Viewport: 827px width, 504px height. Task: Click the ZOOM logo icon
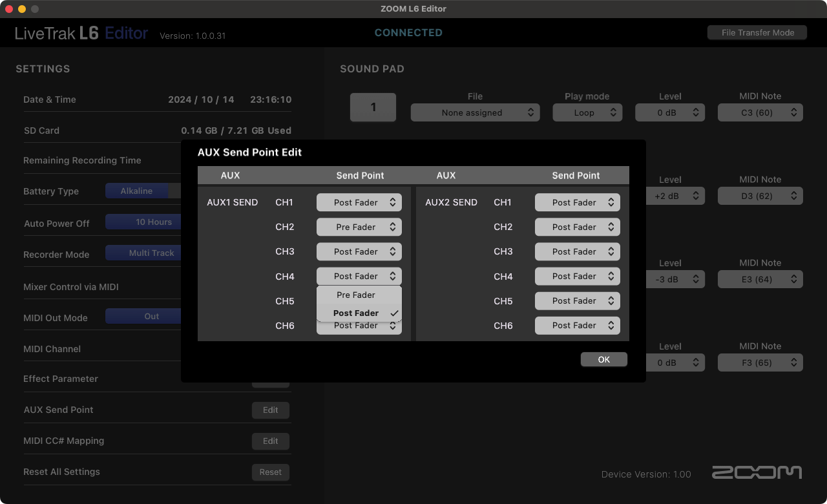click(x=757, y=472)
